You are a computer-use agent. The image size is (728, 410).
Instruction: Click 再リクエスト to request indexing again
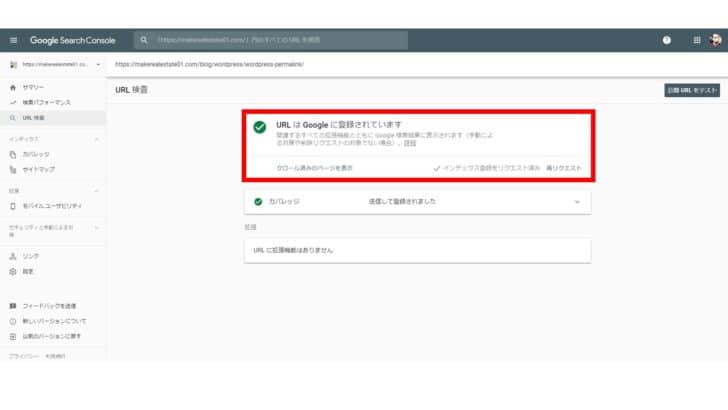pyautogui.click(x=564, y=168)
